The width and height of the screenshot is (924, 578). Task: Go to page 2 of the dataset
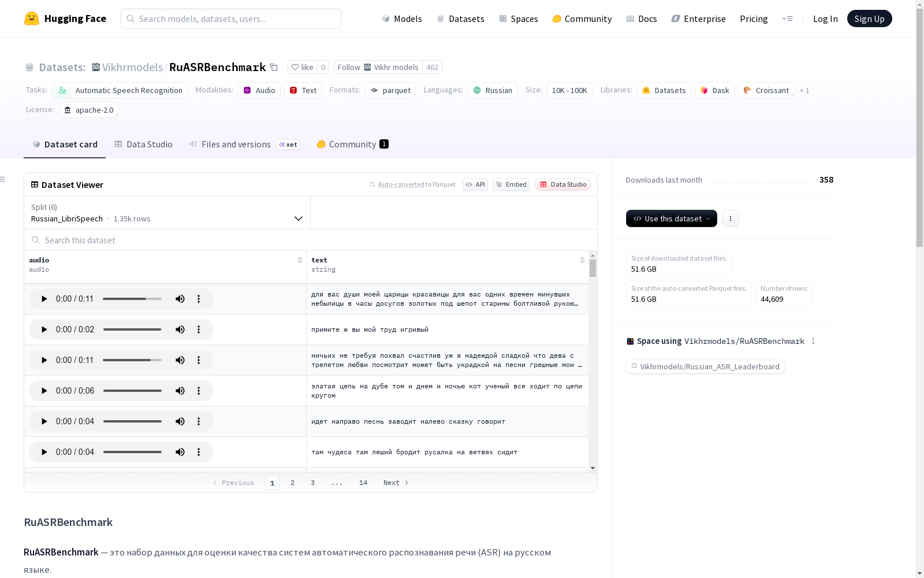pos(293,483)
